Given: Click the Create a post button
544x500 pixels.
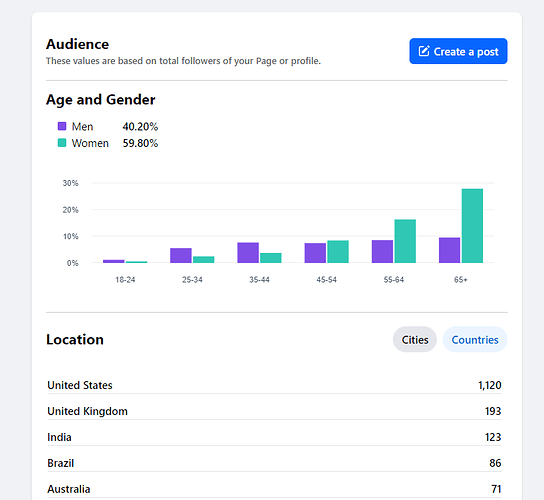Looking at the screenshot, I should point(458,51).
